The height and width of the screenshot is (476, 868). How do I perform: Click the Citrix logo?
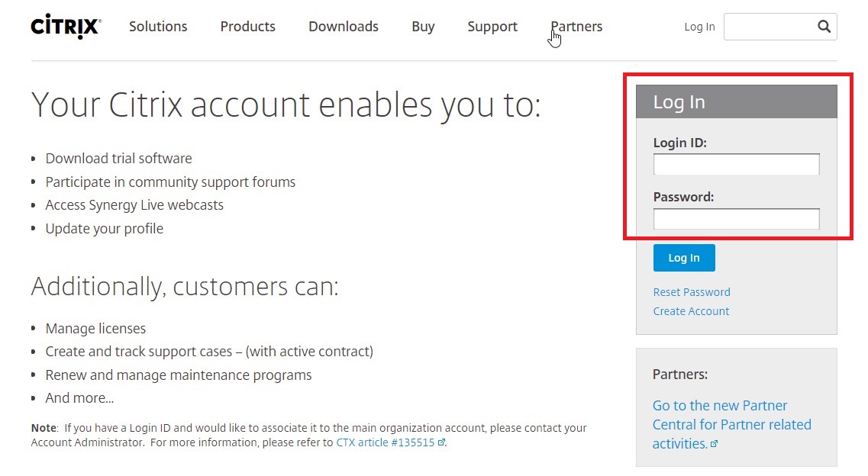66,27
